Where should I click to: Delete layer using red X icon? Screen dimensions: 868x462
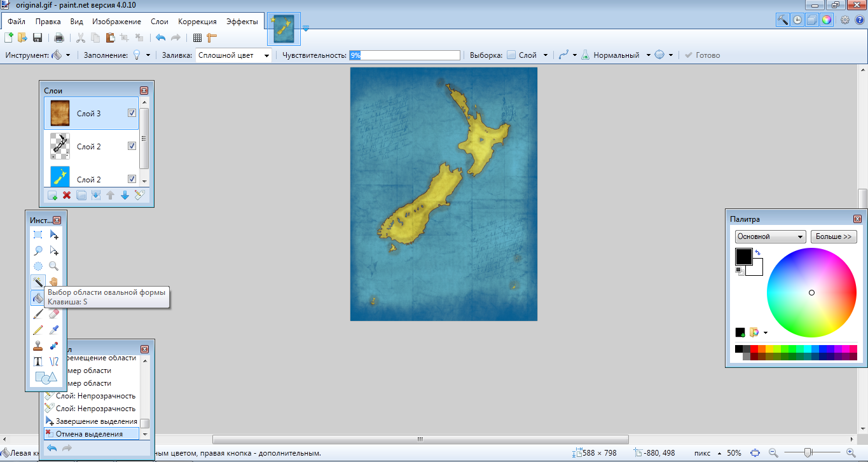[x=66, y=195]
